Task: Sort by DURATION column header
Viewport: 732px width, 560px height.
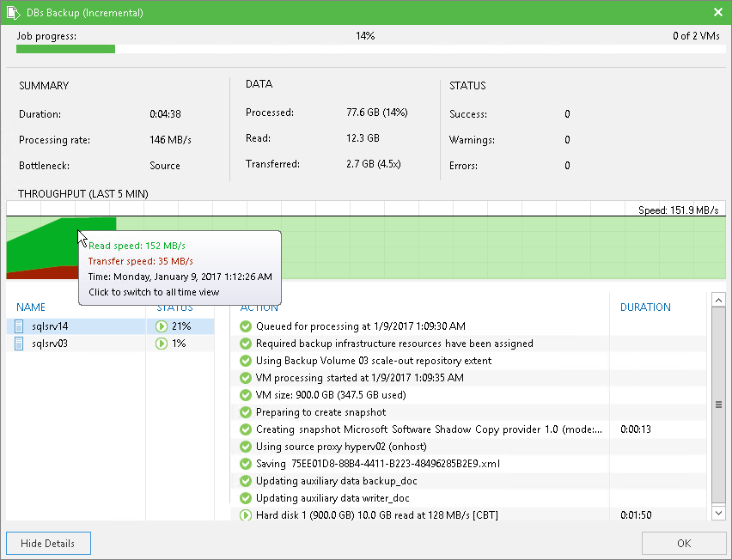Action: [645, 307]
